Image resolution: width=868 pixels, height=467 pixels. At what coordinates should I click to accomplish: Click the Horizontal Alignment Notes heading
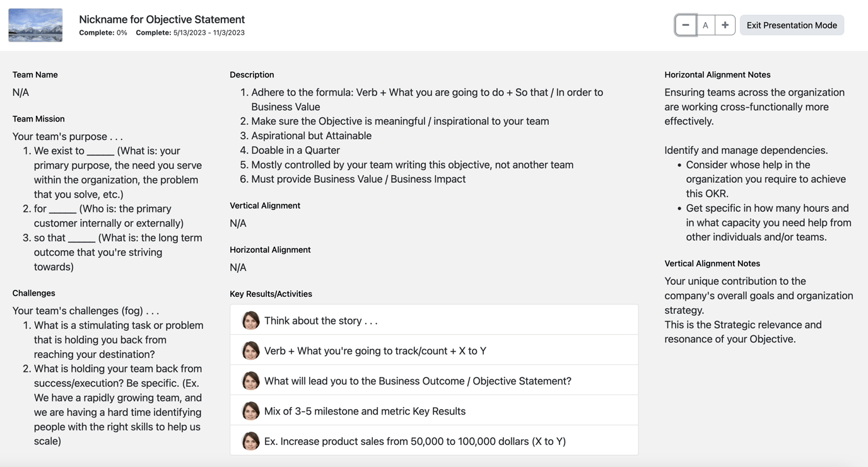717,74
